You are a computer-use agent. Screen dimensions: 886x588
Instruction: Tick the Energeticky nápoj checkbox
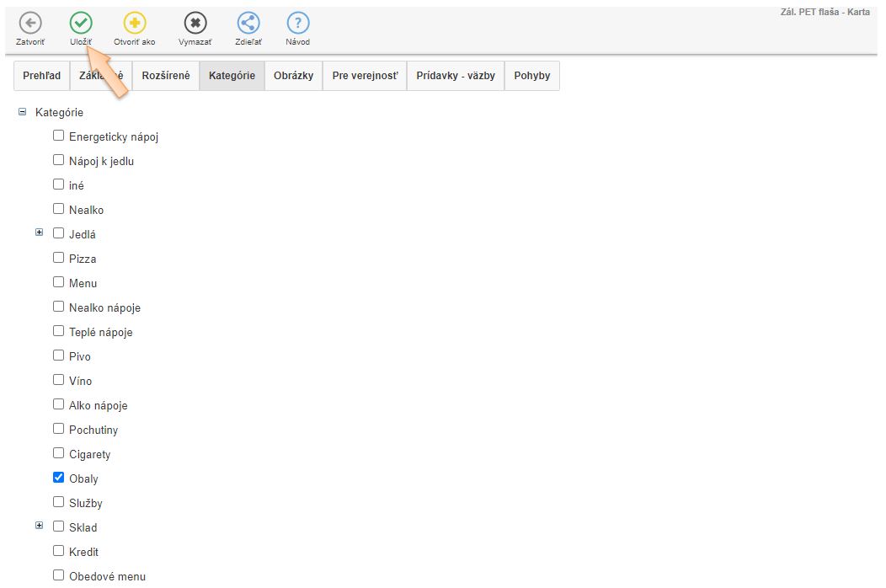pos(59,136)
